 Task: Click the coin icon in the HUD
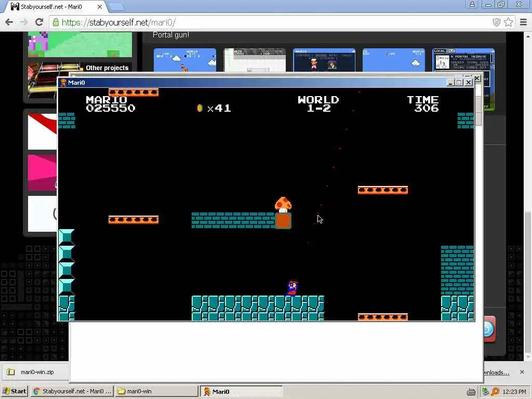200,108
